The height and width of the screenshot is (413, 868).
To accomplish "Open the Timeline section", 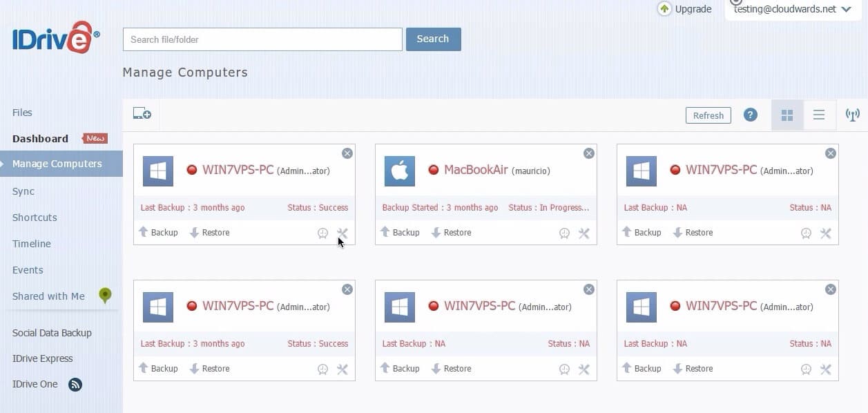I will click(32, 244).
